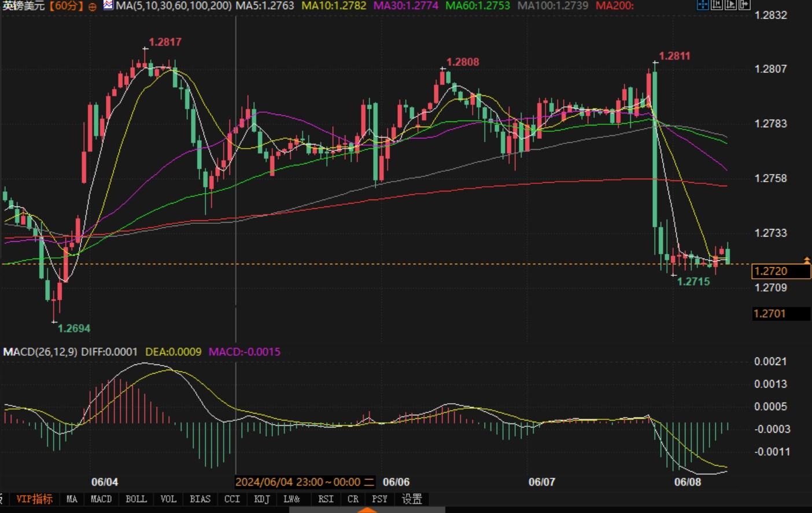812x513 pixels.
Task: Open the MA(5,10,30,60,100,200) parameters label
Action: [x=174, y=6]
